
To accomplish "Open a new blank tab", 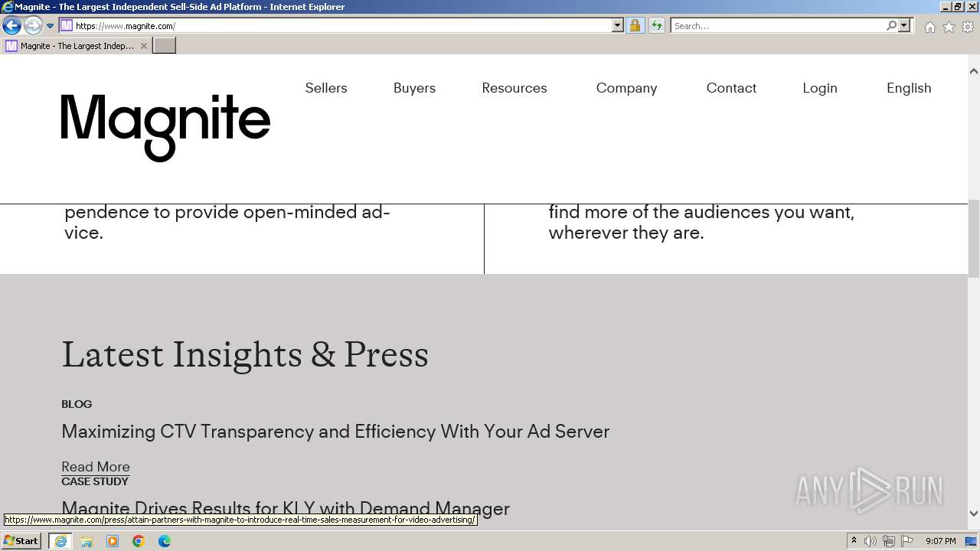I will click(x=165, y=46).
